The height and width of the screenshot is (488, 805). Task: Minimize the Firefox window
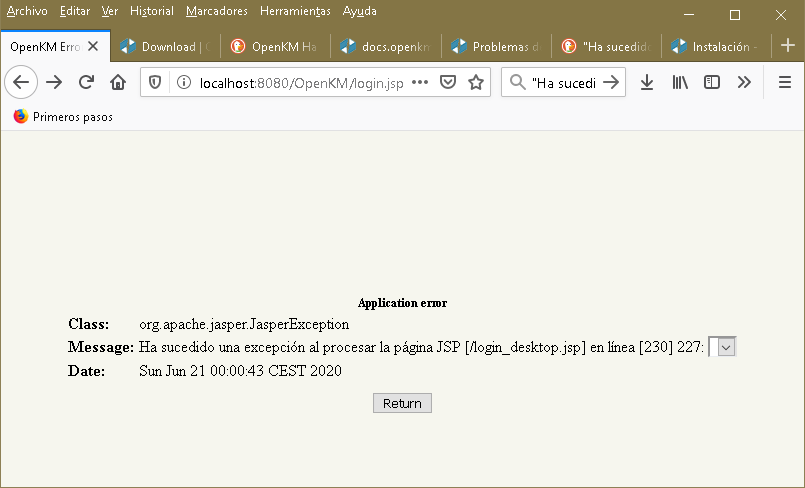689,15
